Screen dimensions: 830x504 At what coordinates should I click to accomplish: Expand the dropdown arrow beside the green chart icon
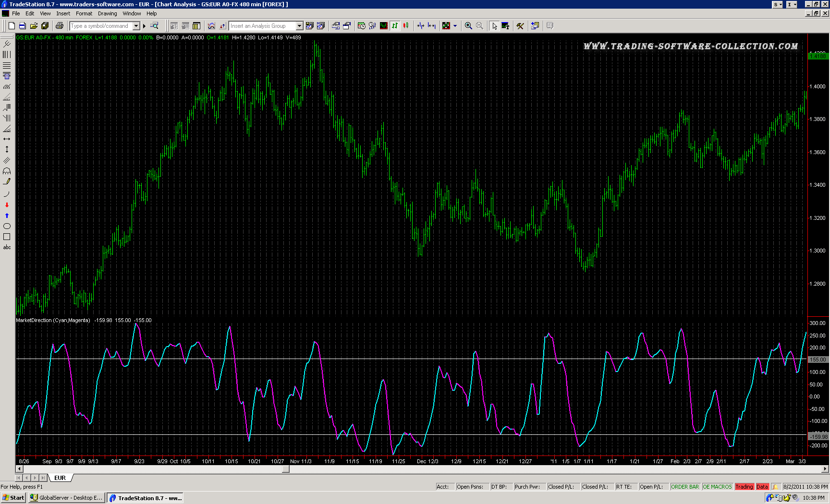(x=455, y=26)
